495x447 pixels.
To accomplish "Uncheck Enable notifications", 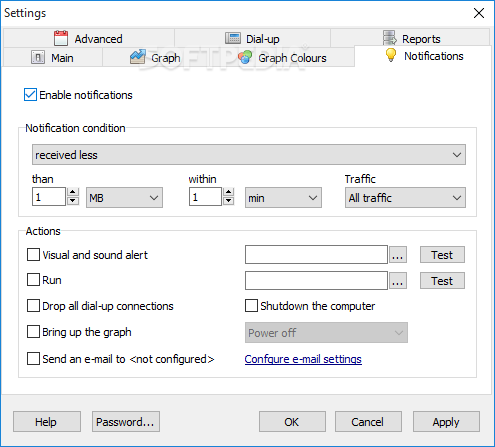I will click(x=30, y=95).
